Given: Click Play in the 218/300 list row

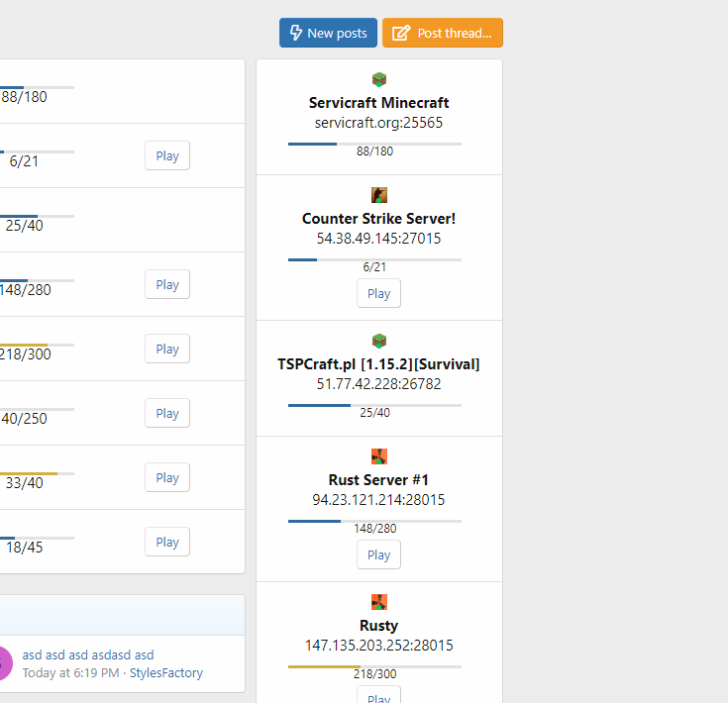Looking at the screenshot, I should point(167,349).
